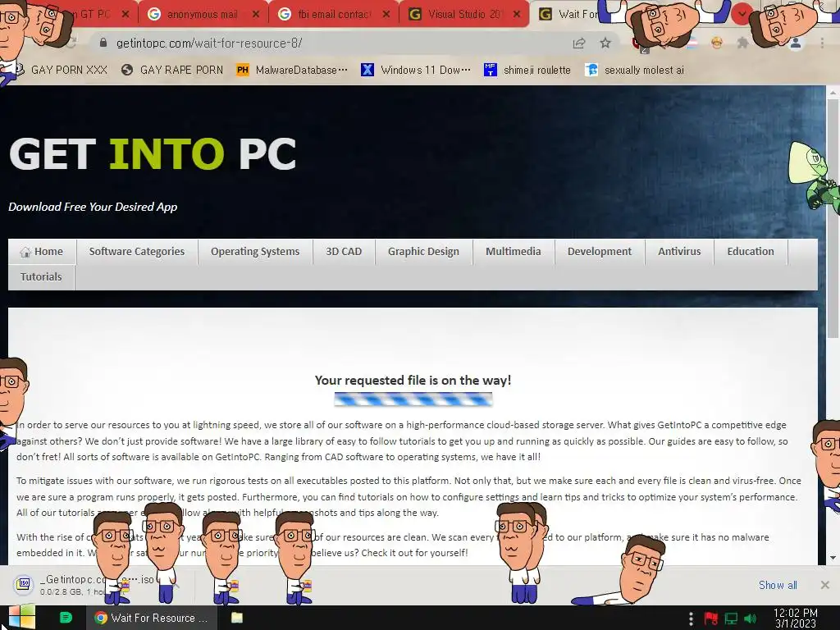Open the Development nav item
The height and width of the screenshot is (630, 840).
(600, 252)
